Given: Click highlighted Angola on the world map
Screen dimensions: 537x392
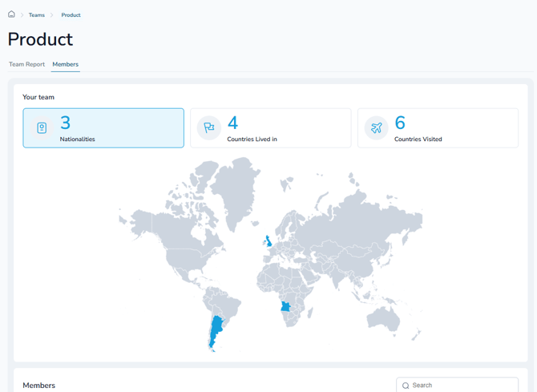Looking at the screenshot, I should point(285,307).
